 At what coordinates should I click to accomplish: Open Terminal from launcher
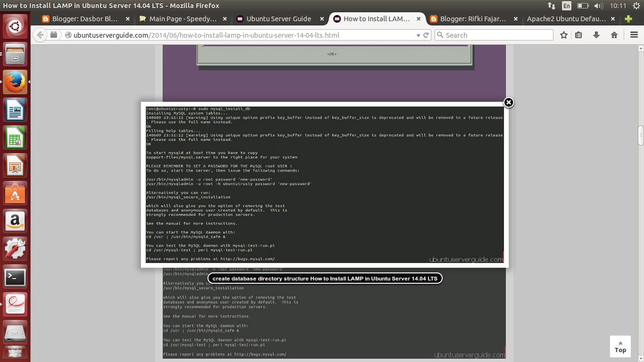(15, 277)
